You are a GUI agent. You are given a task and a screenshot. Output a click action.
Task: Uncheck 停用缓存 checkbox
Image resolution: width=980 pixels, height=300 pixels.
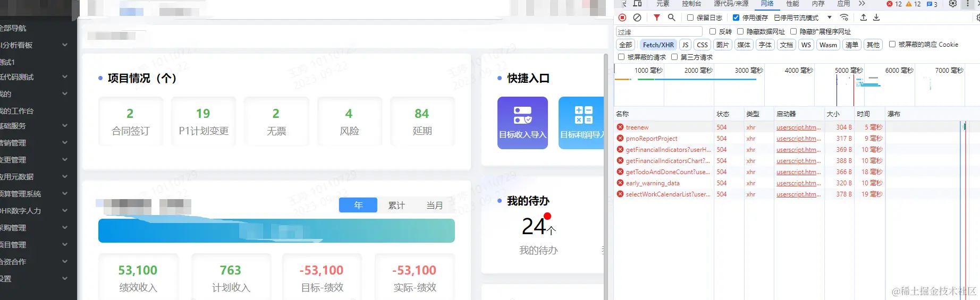pos(736,18)
